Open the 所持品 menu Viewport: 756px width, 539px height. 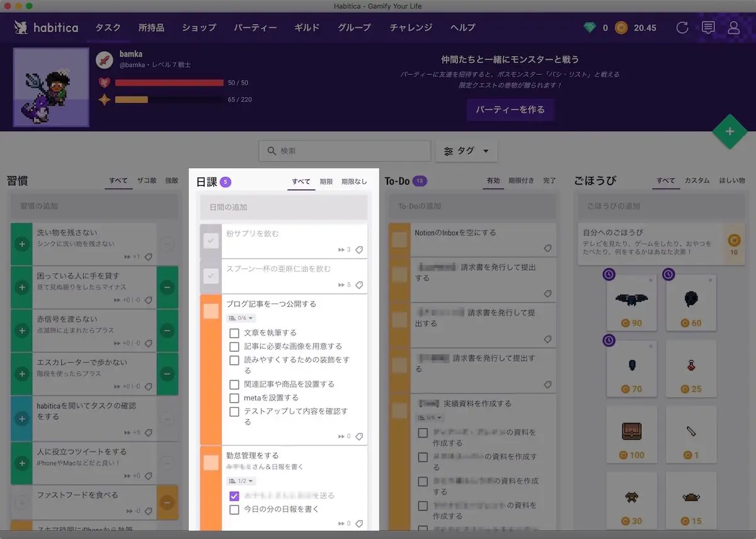pyautogui.click(x=151, y=28)
